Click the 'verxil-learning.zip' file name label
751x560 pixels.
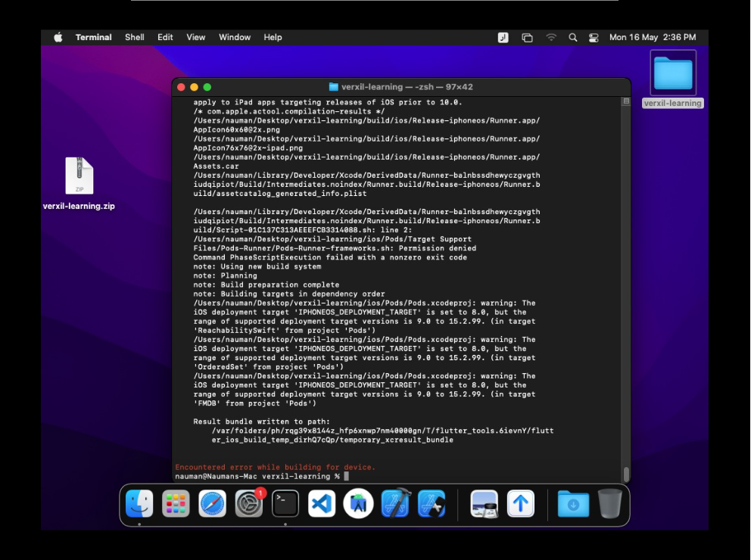[x=79, y=207]
